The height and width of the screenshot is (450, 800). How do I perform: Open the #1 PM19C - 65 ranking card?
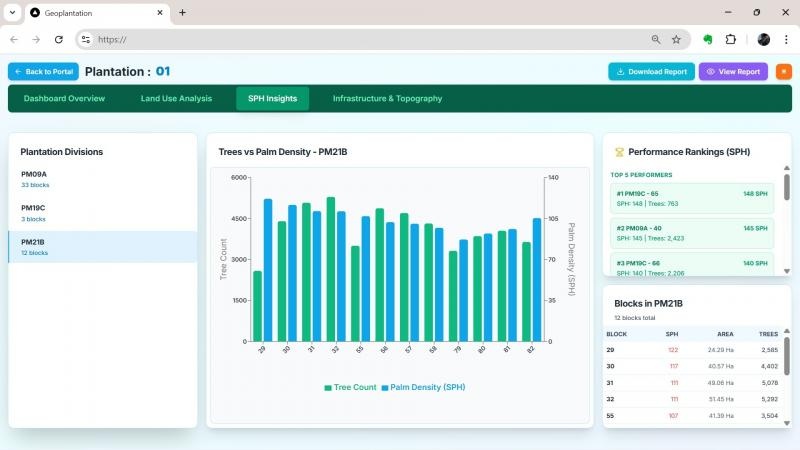tap(692, 198)
